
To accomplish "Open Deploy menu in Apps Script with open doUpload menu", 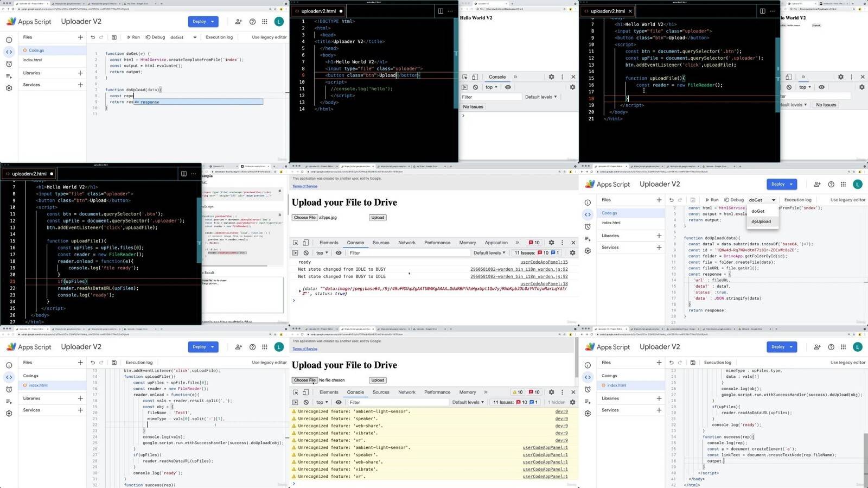I will pos(782,184).
